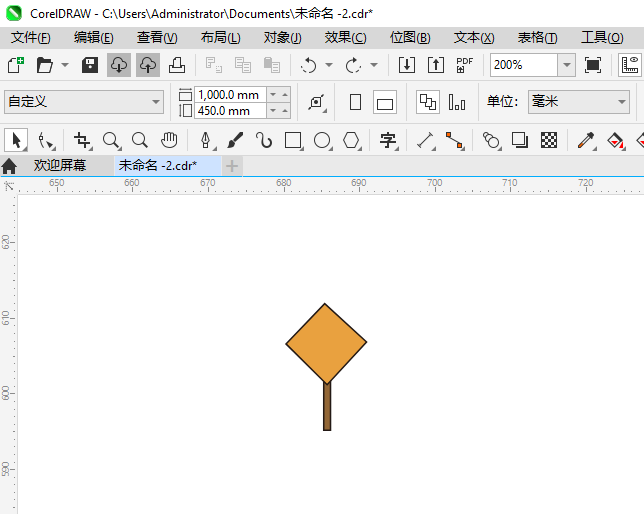Image resolution: width=644 pixels, height=514 pixels.
Task: Click the full-screen preview icon
Action: pos(593,65)
